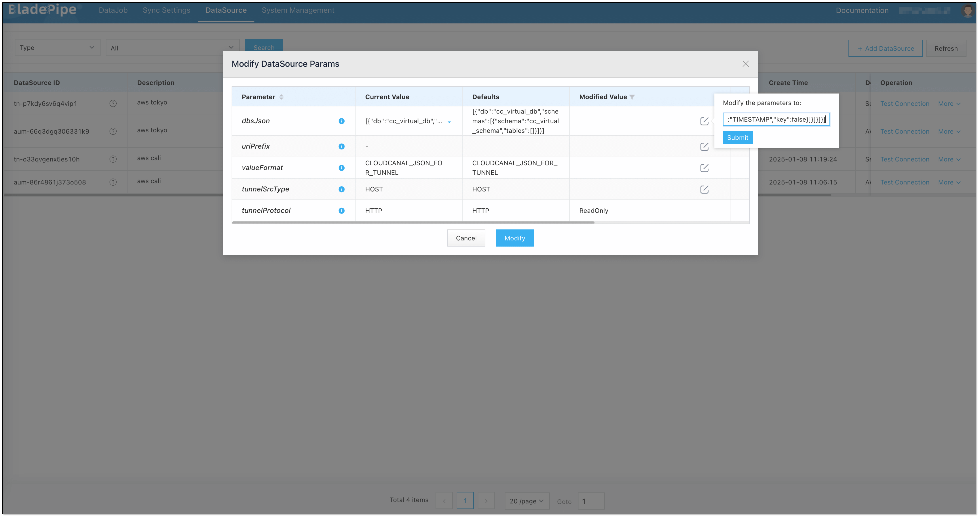This screenshot has width=980, height=518.
Task: Open the System Management tab
Action: [298, 10]
